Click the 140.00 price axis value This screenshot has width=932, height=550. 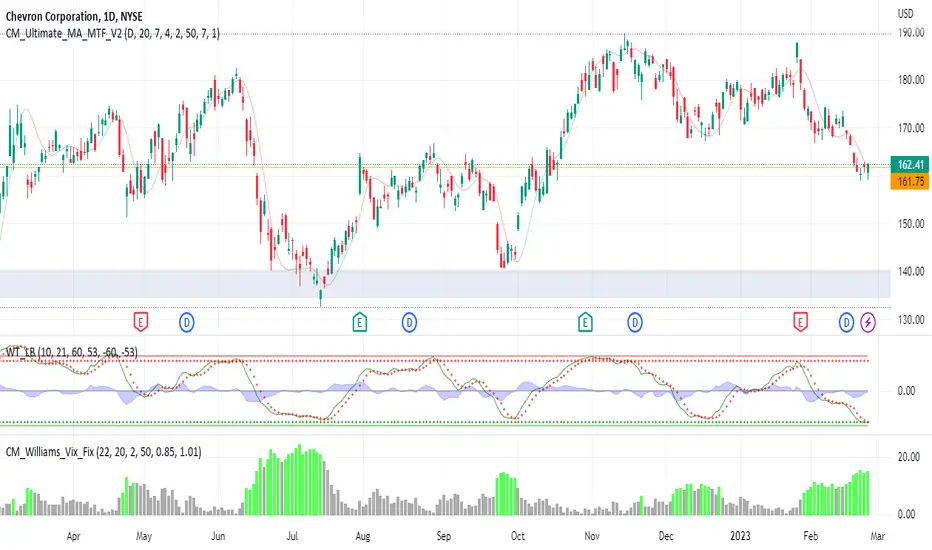coord(911,272)
